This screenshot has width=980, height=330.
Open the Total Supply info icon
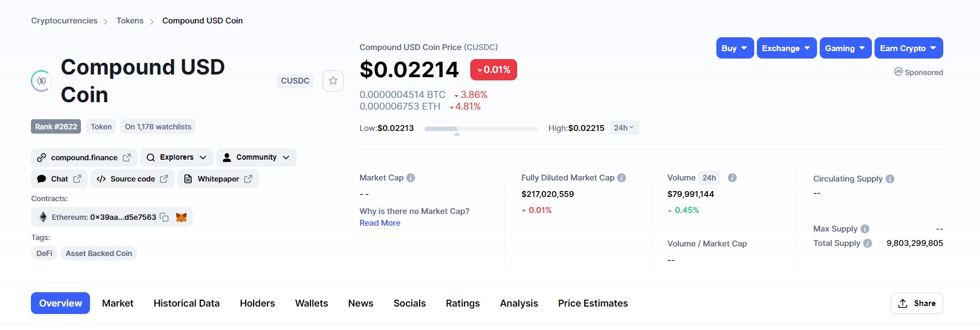click(868, 243)
